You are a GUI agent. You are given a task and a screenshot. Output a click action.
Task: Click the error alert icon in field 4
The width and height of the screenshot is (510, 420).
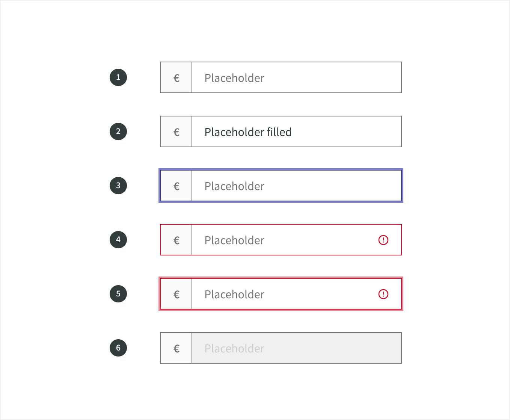point(383,240)
